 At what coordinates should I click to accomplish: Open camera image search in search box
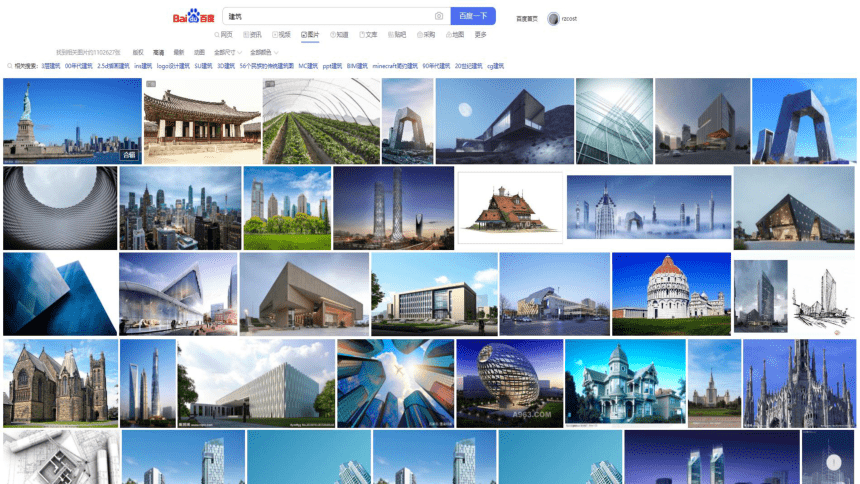tap(439, 16)
